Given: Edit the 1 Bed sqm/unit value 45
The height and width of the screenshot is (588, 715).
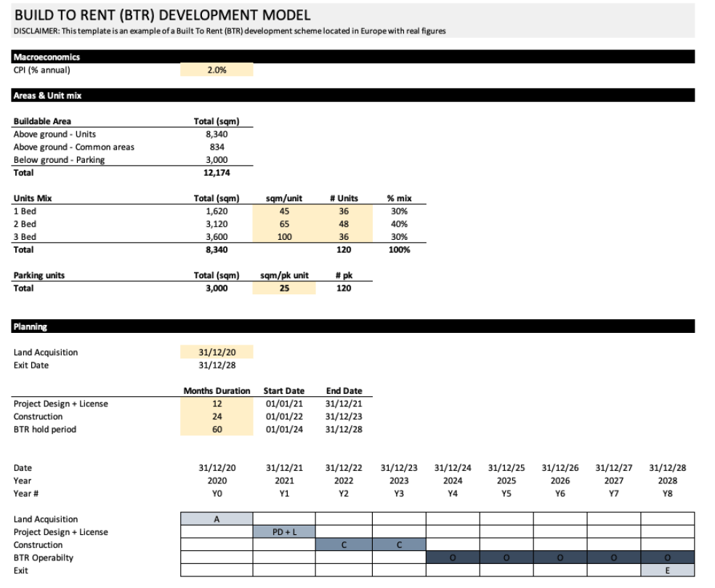Looking at the screenshot, I should [x=283, y=211].
